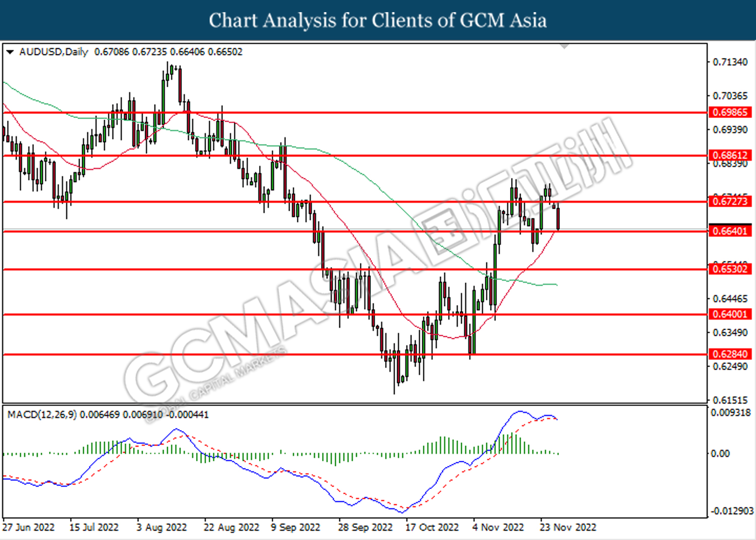Image resolution: width=756 pixels, height=540 pixels.
Task: Click the 0.69390 price axis value
Action: point(730,130)
